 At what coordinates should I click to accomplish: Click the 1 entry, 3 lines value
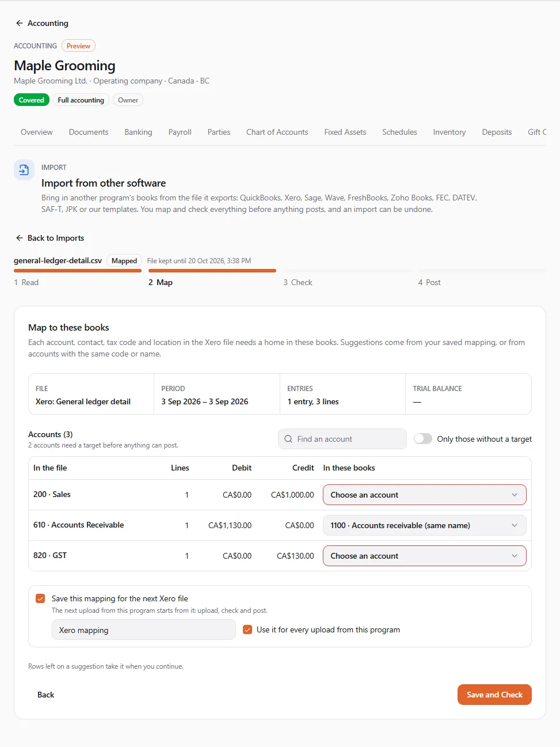coord(313,401)
